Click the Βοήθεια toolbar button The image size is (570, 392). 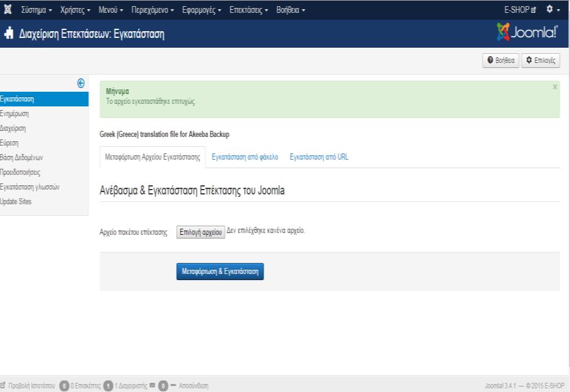click(500, 61)
